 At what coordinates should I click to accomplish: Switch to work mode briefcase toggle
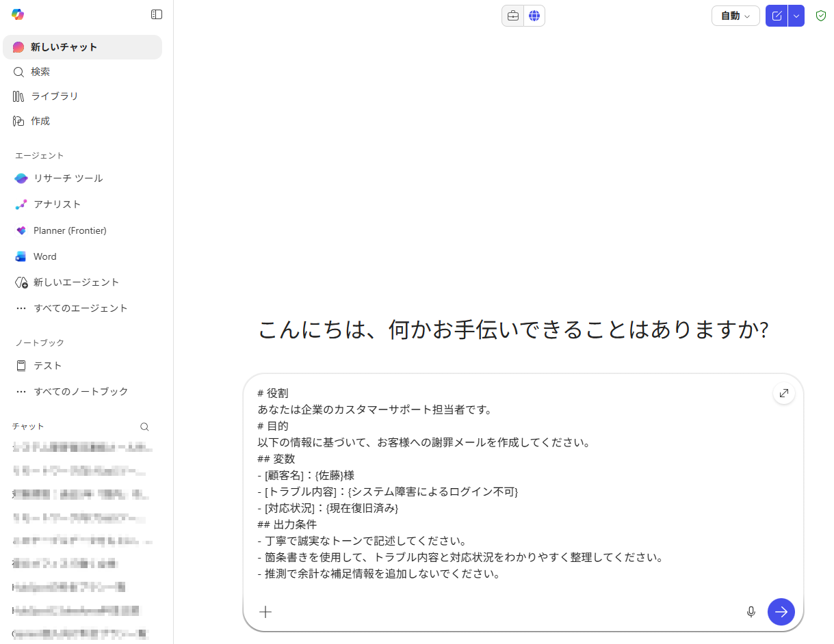(513, 16)
